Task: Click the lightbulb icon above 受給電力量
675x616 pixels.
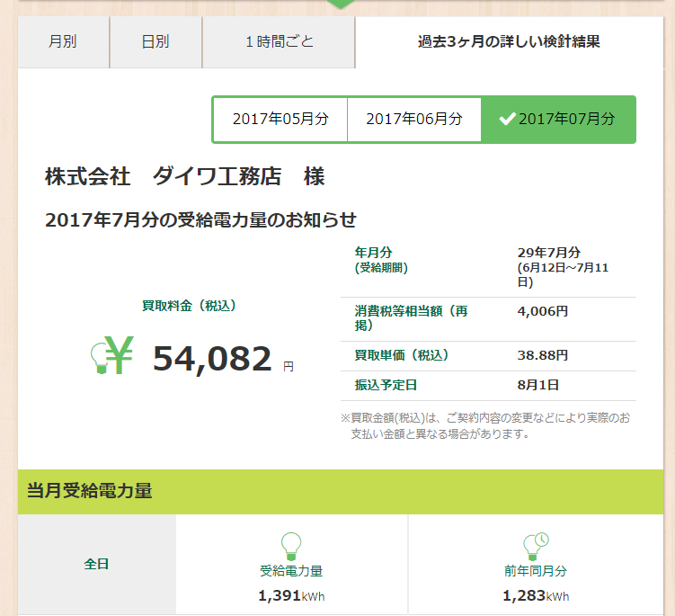Action: (x=290, y=546)
